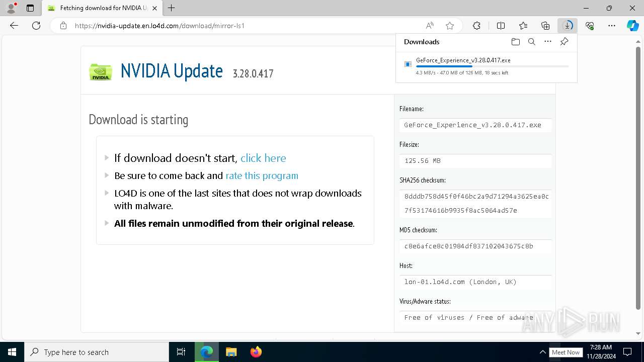Open the browser profile icon

coord(11,8)
